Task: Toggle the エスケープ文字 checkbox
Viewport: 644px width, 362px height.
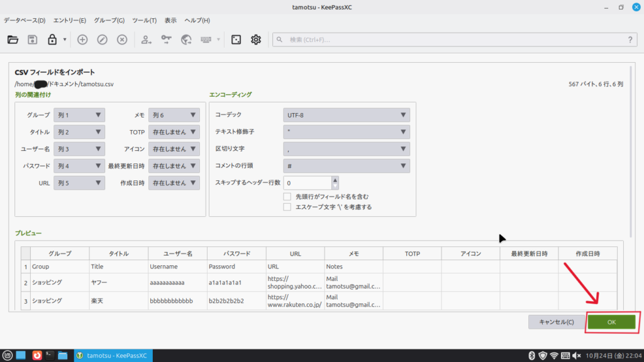Action: point(287,207)
